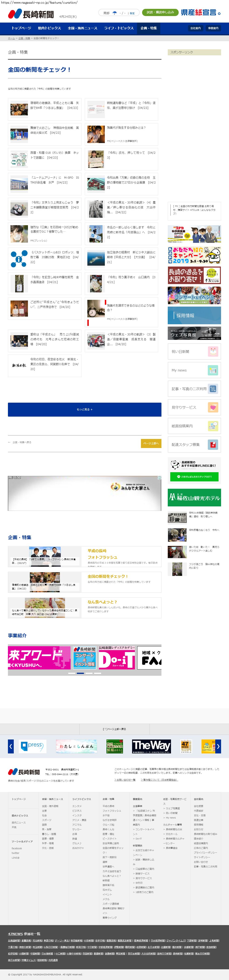Click LINE スタンプGET green button
229x980 pixels.
[x=194, y=476]
